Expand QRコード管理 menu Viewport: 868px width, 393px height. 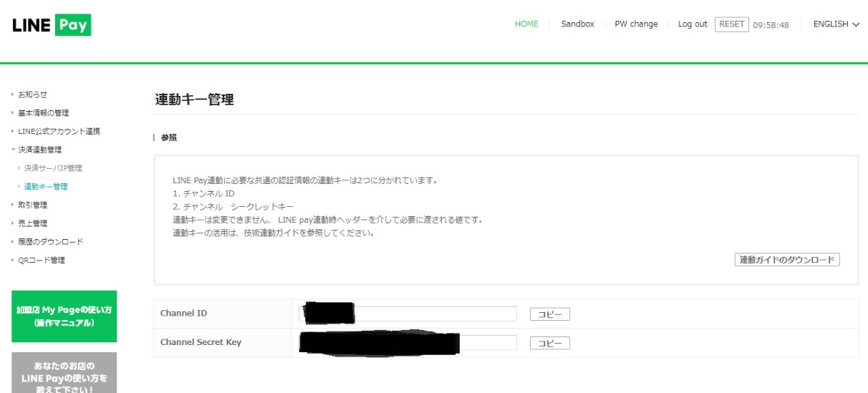pos(42,261)
